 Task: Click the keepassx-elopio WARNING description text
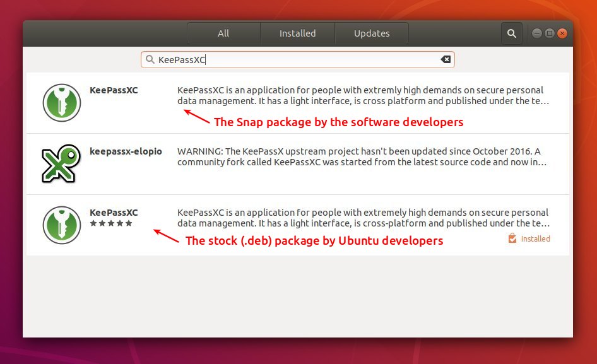point(362,156)
